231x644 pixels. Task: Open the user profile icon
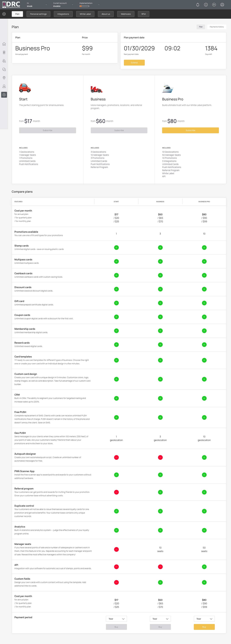click(x=222, y=5)
